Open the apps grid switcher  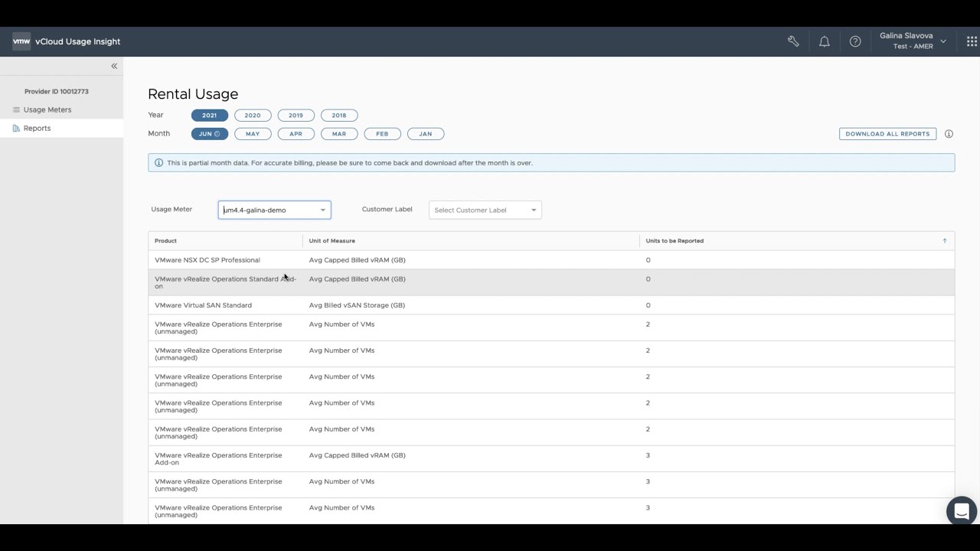pos(972,41)
